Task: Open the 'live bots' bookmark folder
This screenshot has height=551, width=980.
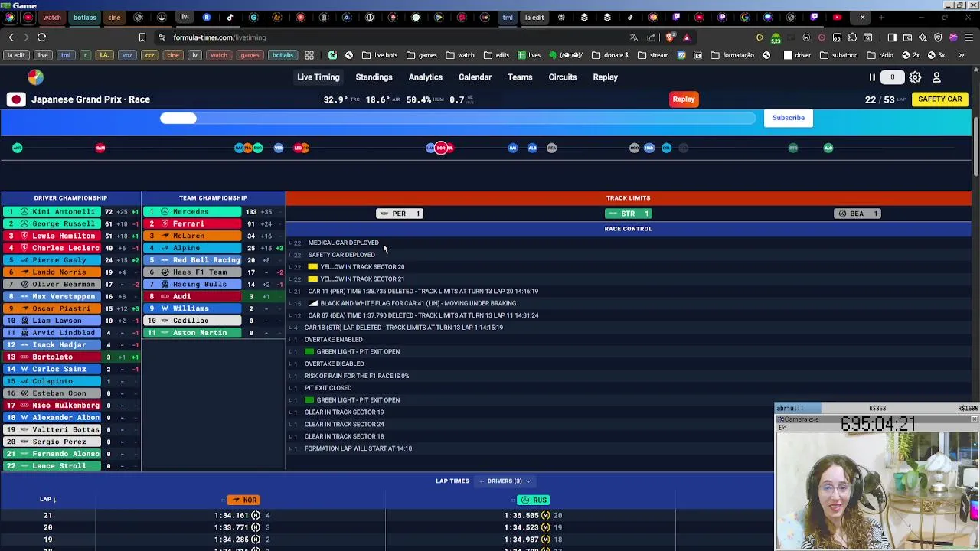Action: point(381,55)
